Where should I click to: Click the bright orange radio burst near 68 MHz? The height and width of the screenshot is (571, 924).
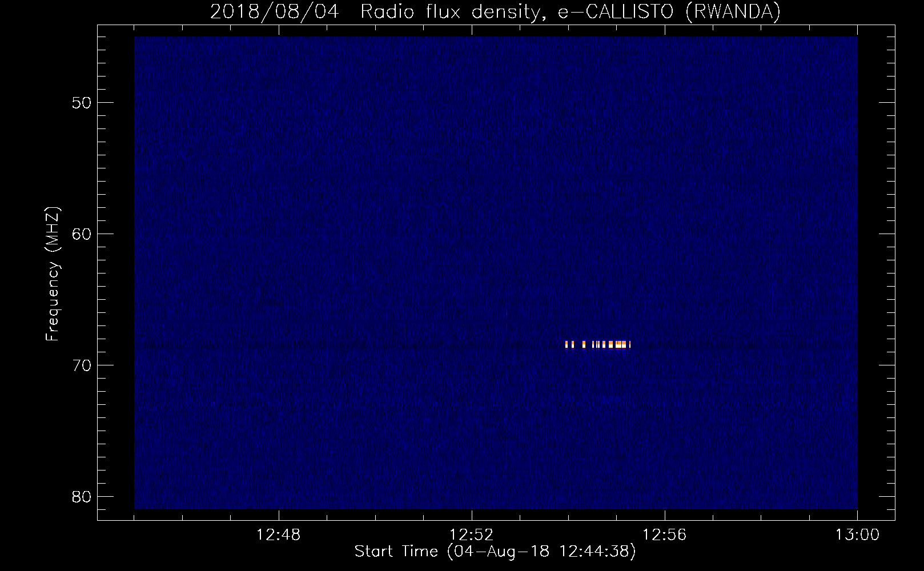pos(598,344)
